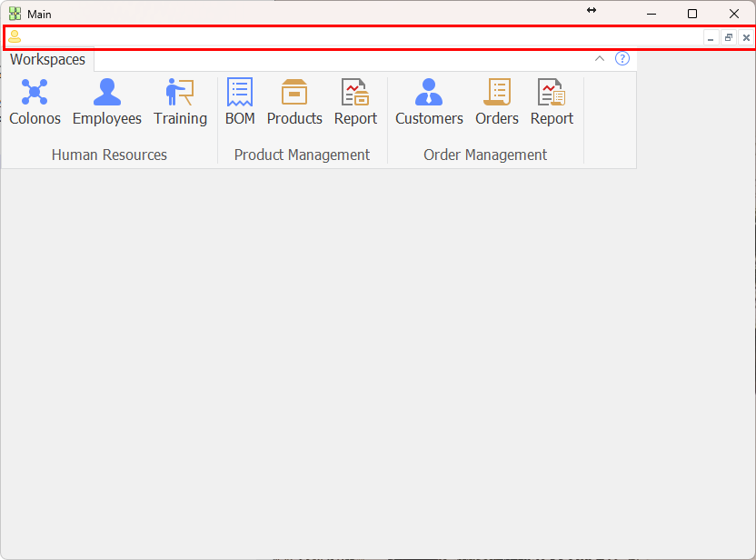Close the Main application window
The image size is (756, 560).
734,14
